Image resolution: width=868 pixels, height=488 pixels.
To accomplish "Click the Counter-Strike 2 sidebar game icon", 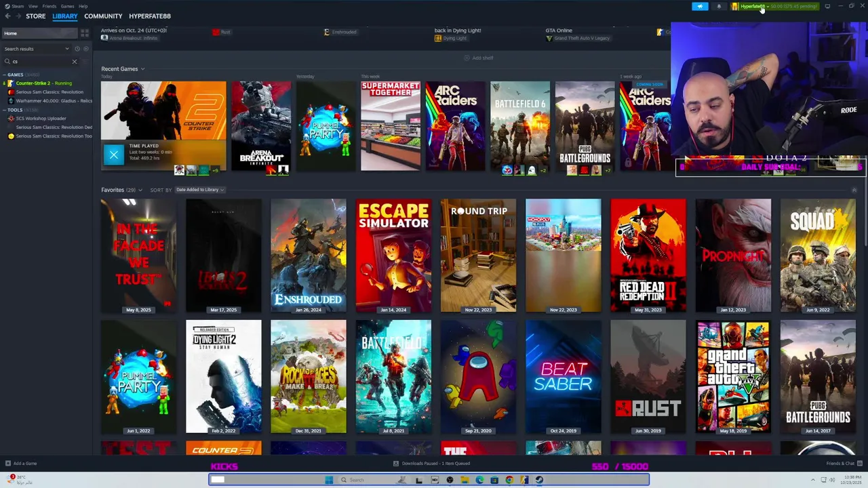I will point(10,83).
